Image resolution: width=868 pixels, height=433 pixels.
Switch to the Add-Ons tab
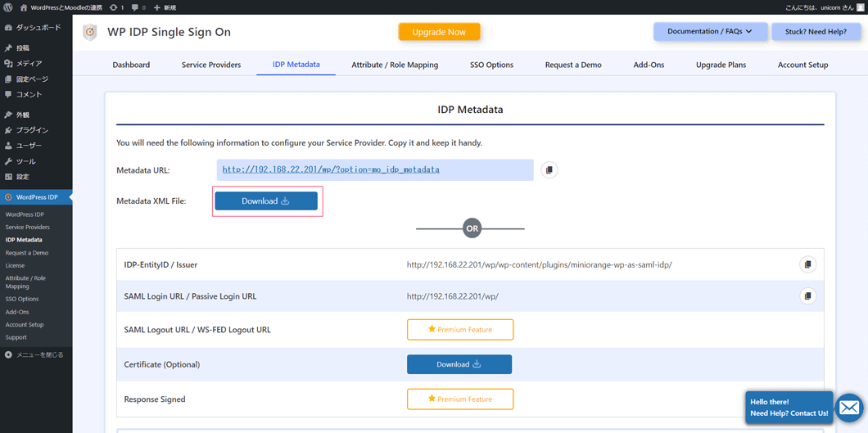[x=649, y=65]
